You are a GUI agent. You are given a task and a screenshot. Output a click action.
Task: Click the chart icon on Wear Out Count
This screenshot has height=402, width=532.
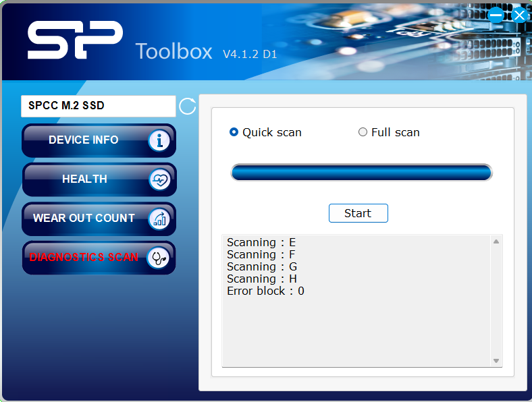point(160,219)
